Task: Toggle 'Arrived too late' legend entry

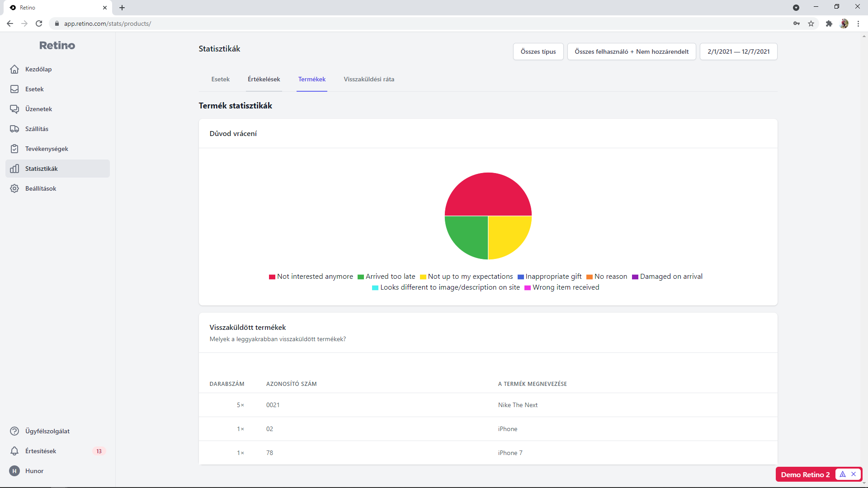Action: [x=387, y=277]
